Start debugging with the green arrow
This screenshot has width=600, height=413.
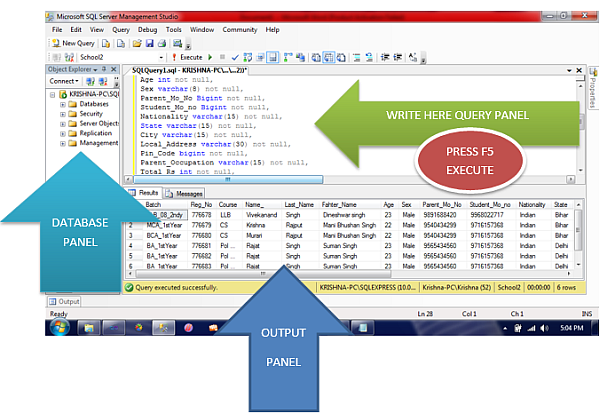click(x=210, y=57)
